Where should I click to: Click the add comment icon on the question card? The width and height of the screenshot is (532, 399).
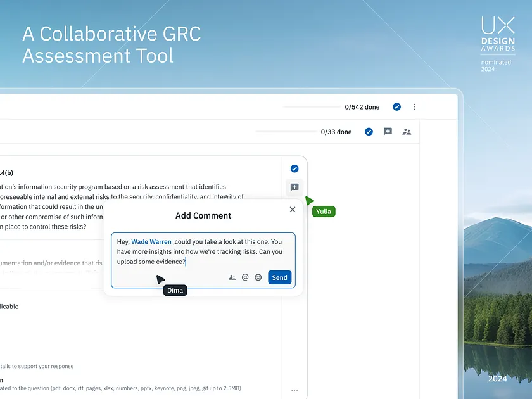(x=294, y=187)
